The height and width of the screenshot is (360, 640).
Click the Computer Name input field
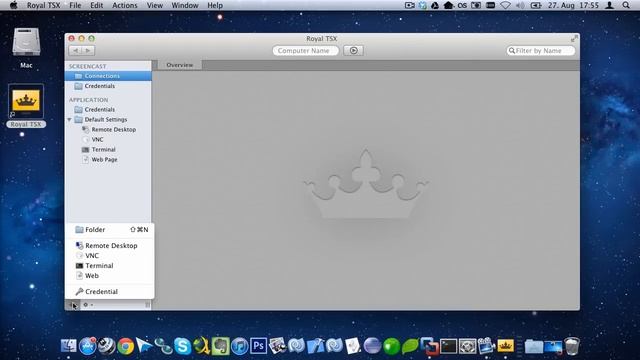(306, 51)
